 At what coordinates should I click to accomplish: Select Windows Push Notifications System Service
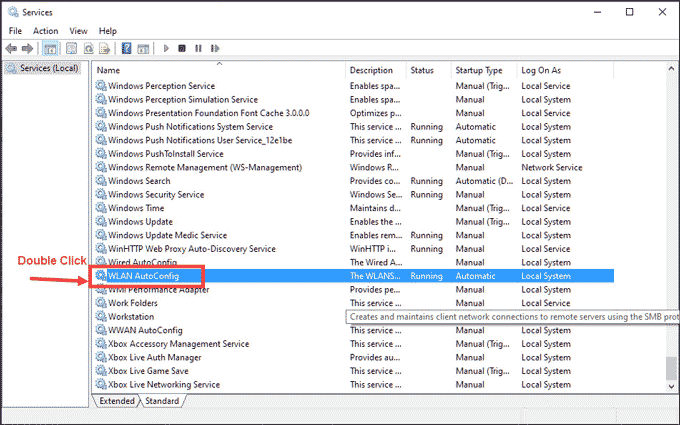tap(190, 126)
